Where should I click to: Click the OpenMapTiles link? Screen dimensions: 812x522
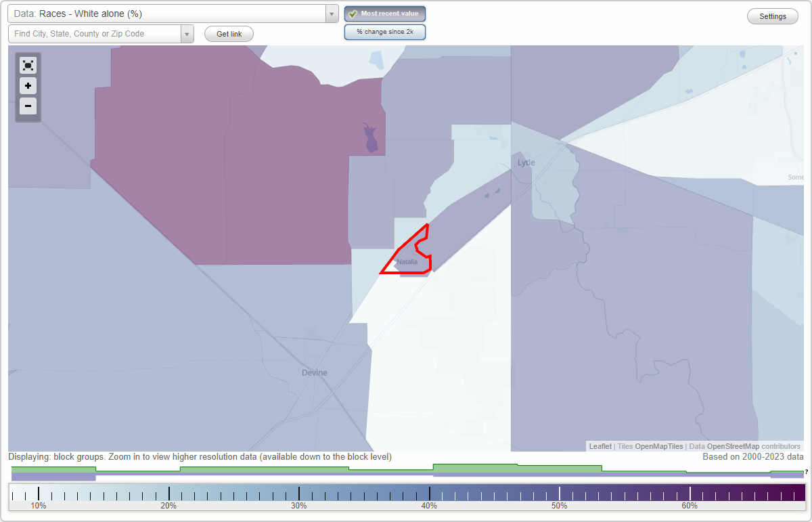pyautogui.click(x=658, y=446)
